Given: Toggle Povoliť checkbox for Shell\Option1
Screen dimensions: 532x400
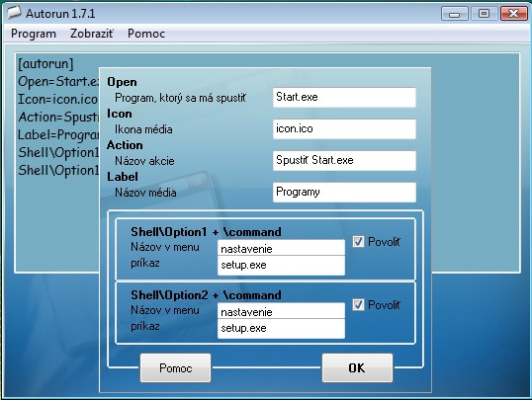Looking at the screenshot, I should [x=358, y=242].
